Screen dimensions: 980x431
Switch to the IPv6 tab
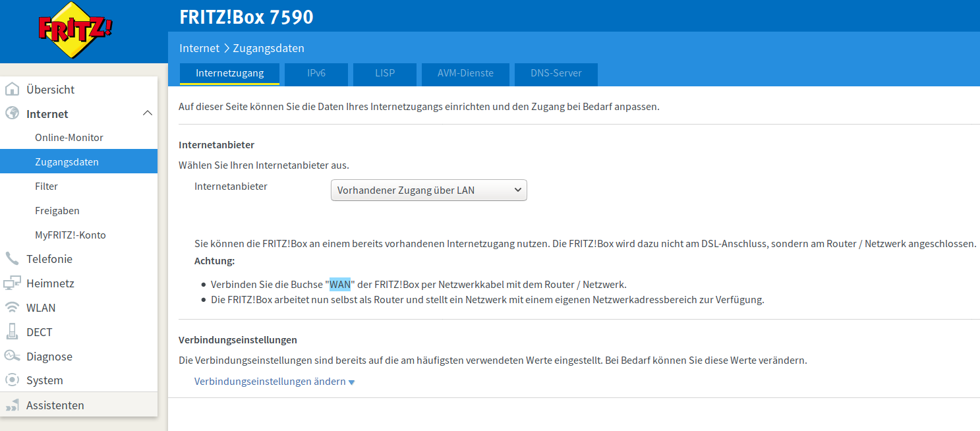click(316, 74)
